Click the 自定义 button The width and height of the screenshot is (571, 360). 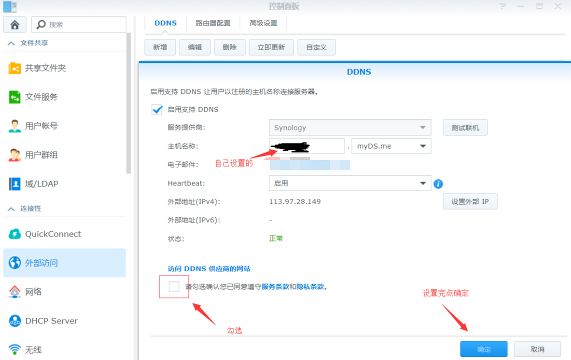pyautogui.click(x=316, y=47)
